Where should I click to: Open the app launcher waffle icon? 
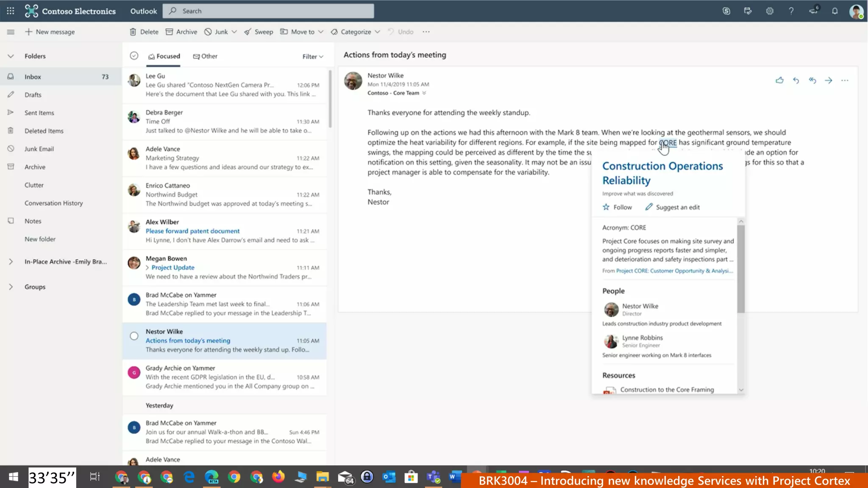click(x=11, y=11)
